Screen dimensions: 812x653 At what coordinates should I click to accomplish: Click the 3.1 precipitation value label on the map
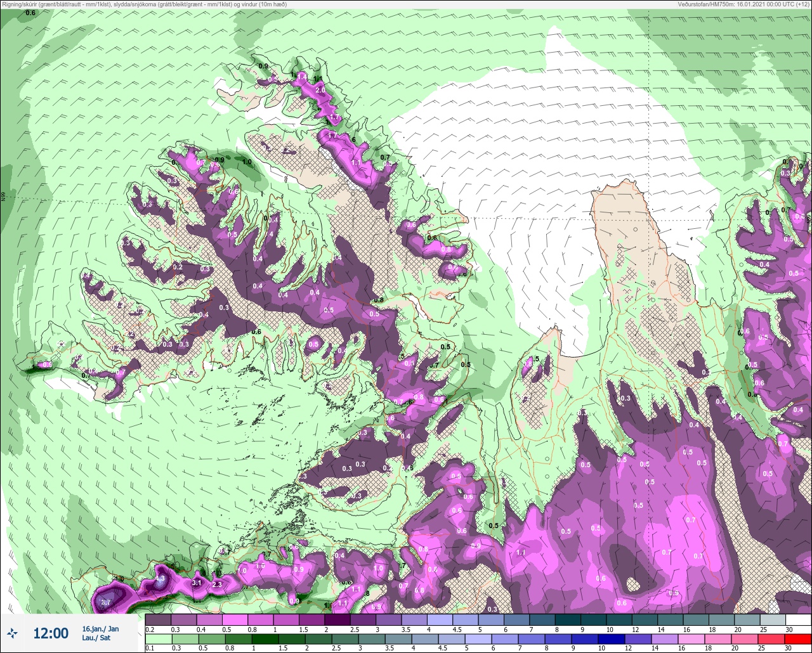(197, 583)
